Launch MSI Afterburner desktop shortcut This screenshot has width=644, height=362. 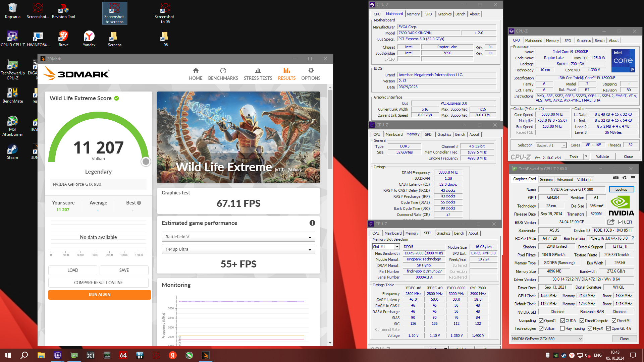tap(12, 126)
